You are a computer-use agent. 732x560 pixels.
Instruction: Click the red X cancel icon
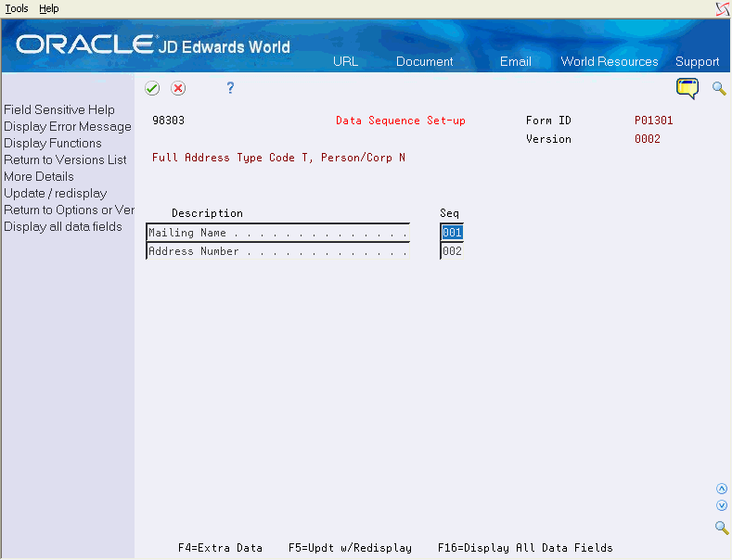(x=178, y=88)
